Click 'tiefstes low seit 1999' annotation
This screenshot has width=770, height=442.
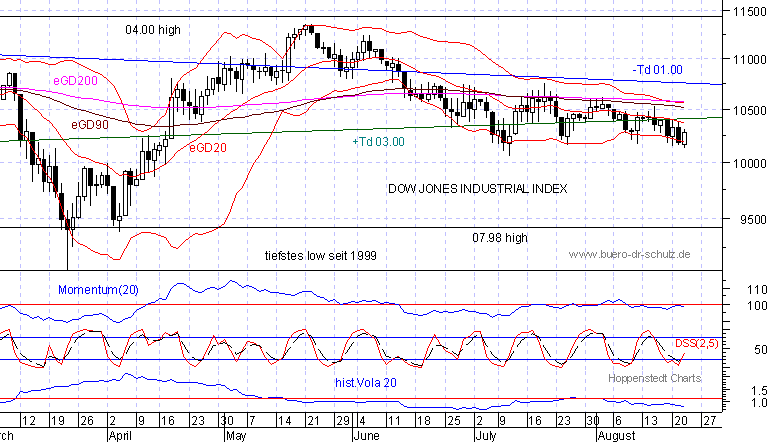pos(321,255)
